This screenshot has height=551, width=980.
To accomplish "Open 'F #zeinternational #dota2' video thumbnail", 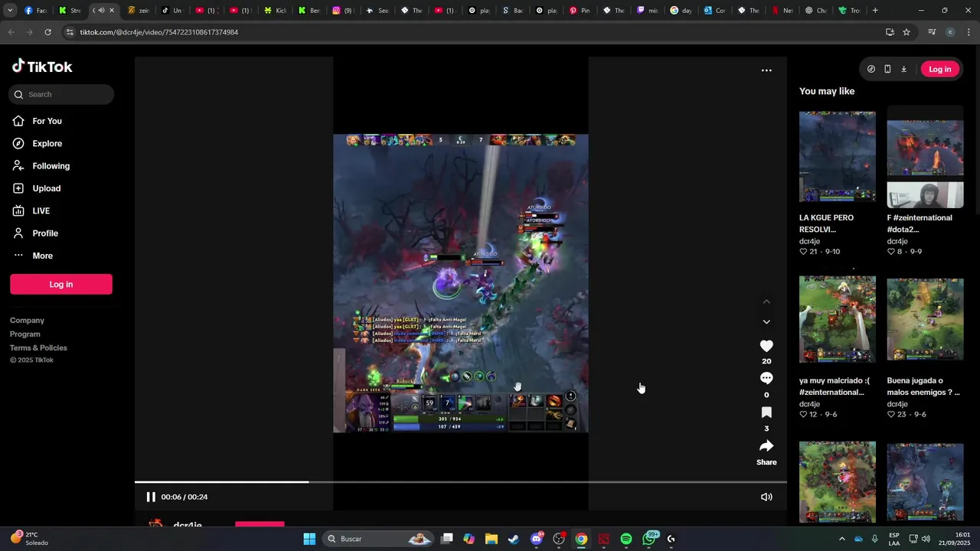I will pyautogui.click(x=925, y=156).
